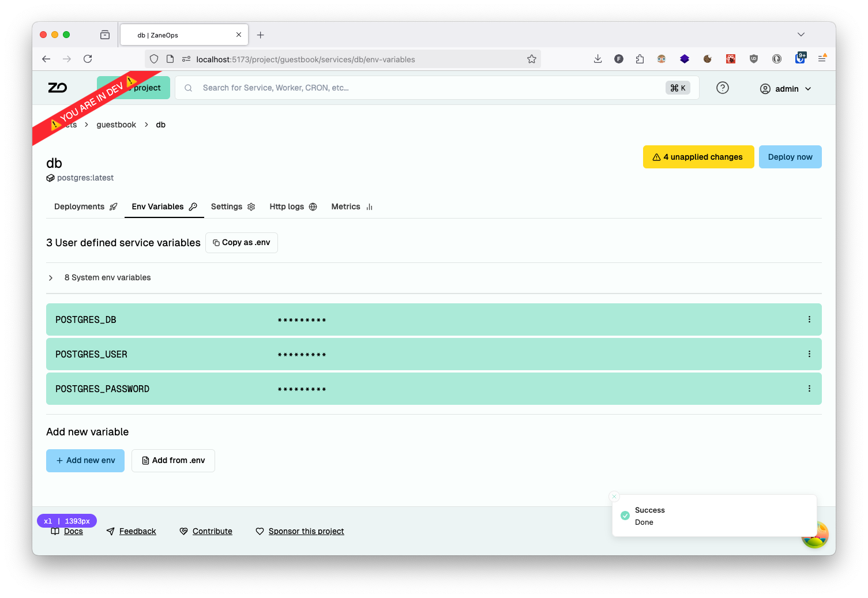Click the round extension icon left of Bitwarden
The height and width of the screenshot is (598, 868).
777,59
